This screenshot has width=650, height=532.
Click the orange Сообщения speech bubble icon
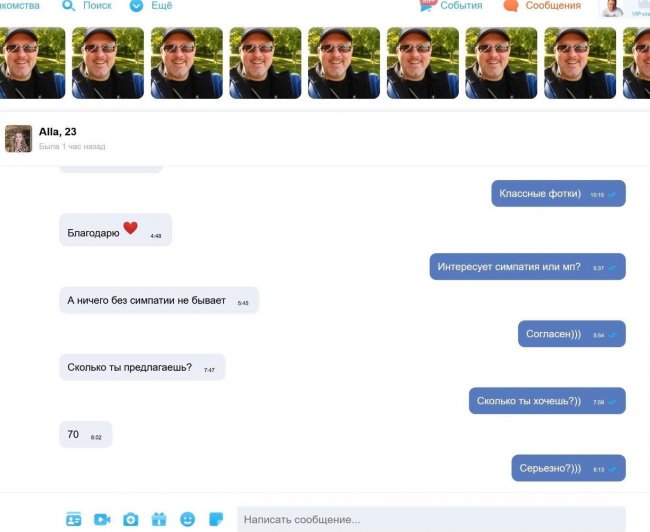click(511, 5)
